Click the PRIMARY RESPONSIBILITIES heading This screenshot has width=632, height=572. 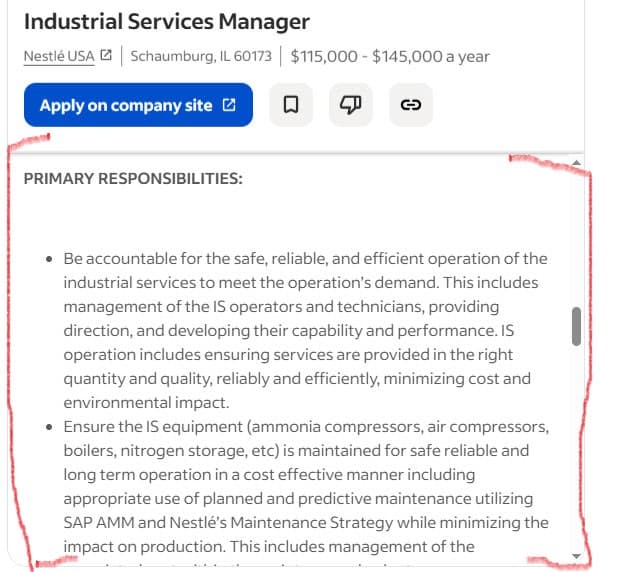point(133,179)
